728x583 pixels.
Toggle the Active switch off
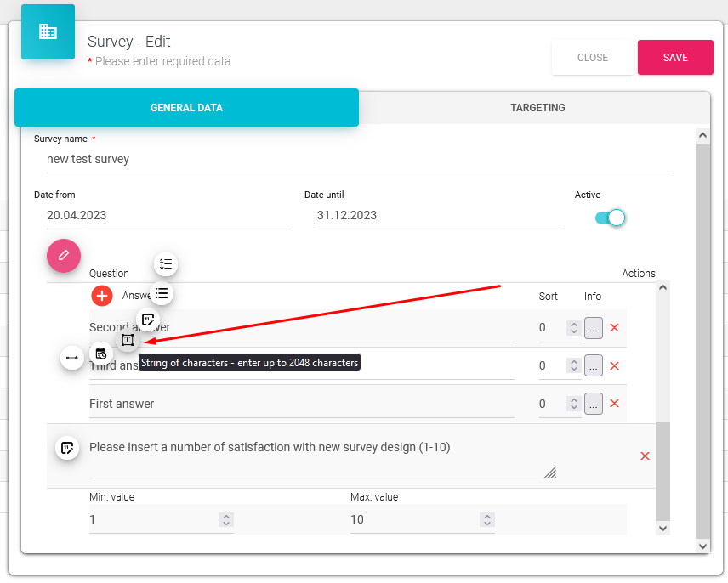click(611, 218)
